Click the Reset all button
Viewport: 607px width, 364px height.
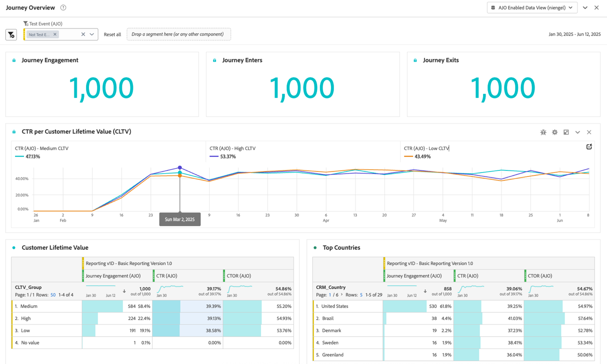click(112, 34)
